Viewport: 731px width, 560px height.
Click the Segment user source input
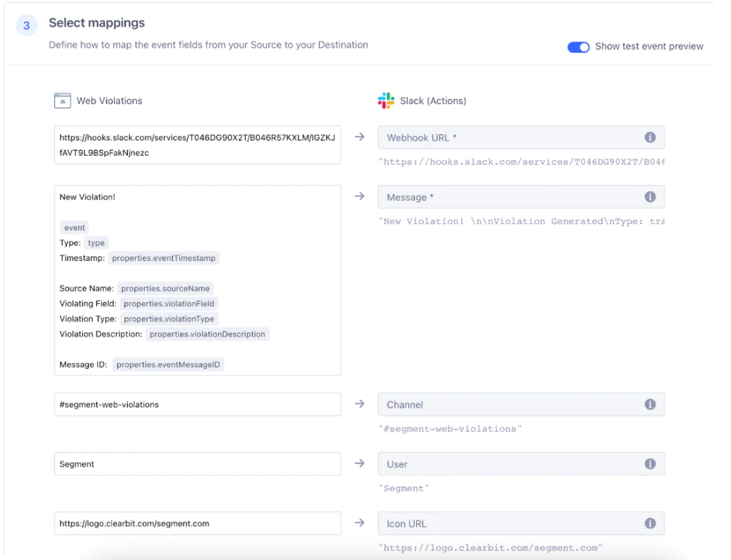[197, 464]
